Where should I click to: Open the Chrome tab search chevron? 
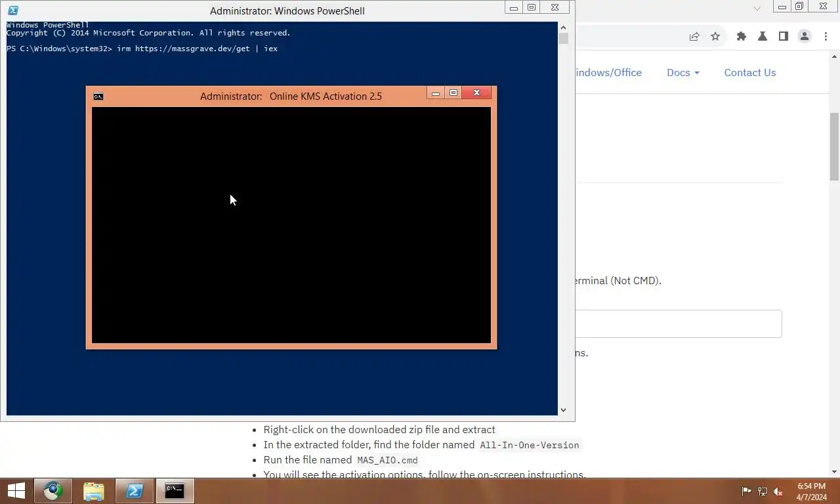[x=757, y=9]
